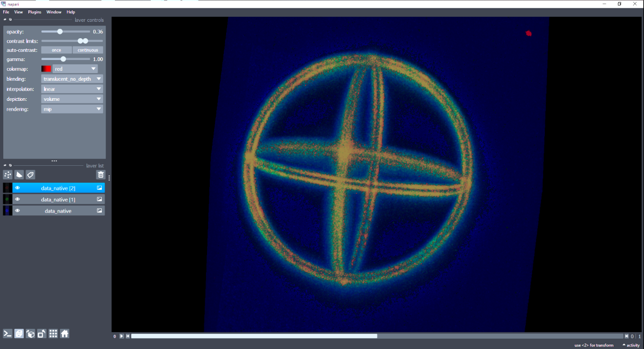Open the Plugins menu
Image resolution: width=644 pixels, height=349 pixels.
point(34,11)
